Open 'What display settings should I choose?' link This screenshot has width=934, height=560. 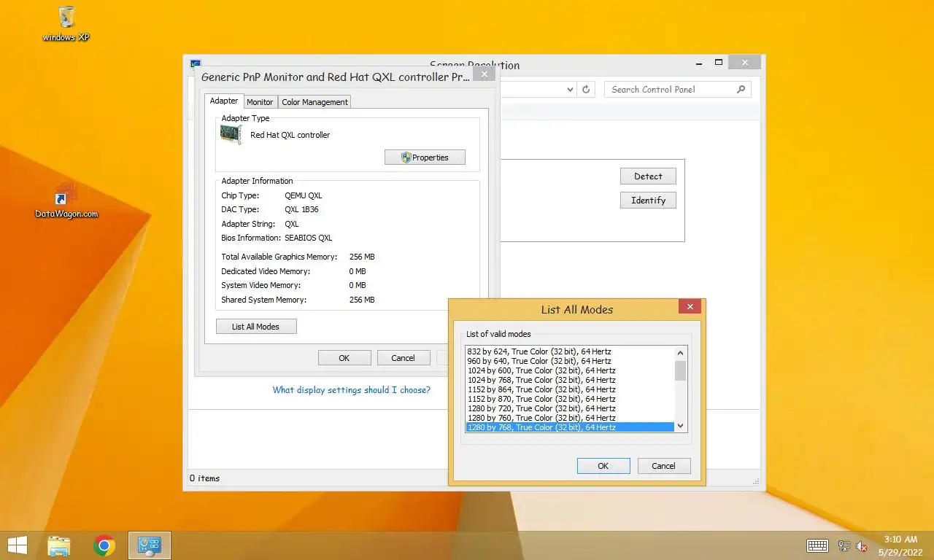coord(352,390)
